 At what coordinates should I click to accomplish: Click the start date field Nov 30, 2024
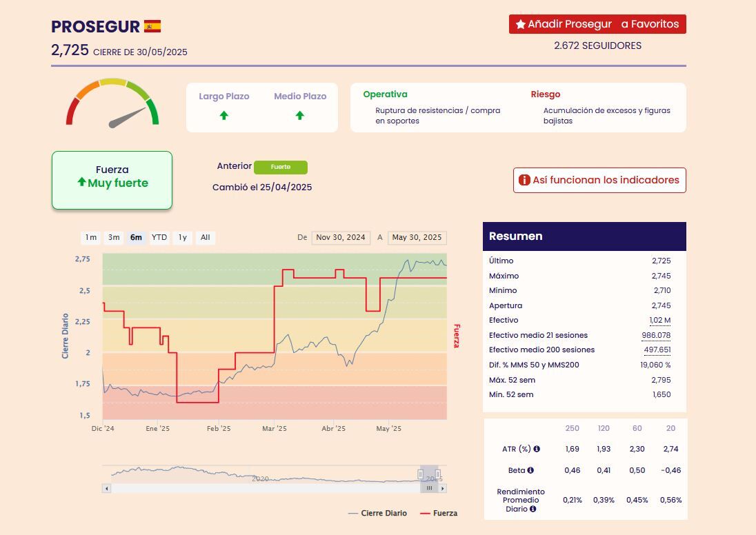pos(341,238)
